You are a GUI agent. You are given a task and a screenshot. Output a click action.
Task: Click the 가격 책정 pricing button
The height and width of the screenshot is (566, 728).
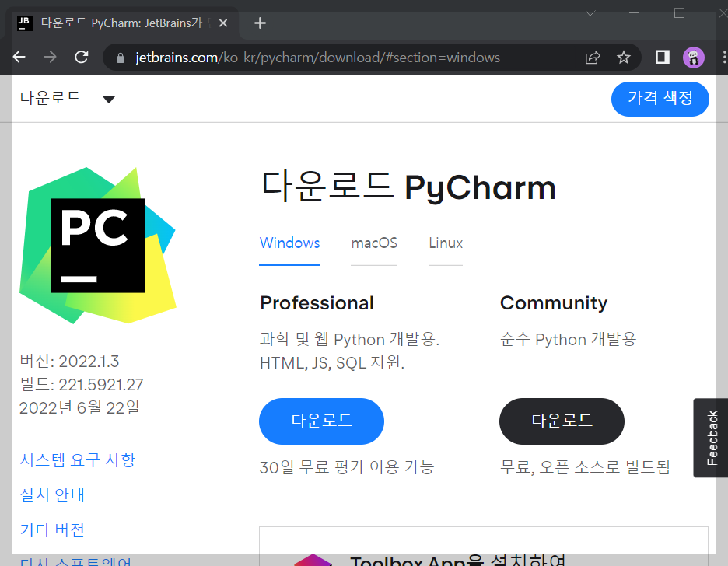pyautogui.click(x=660, y=99)
